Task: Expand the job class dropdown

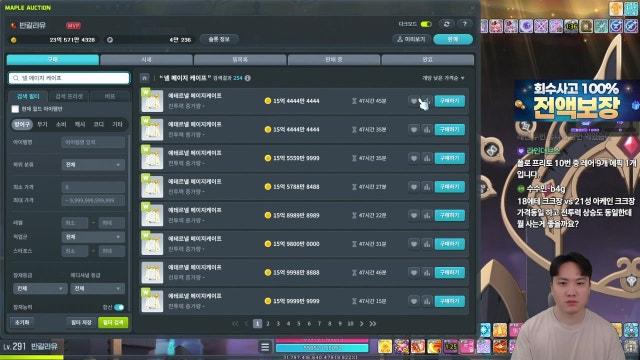Action: (93, 237)
